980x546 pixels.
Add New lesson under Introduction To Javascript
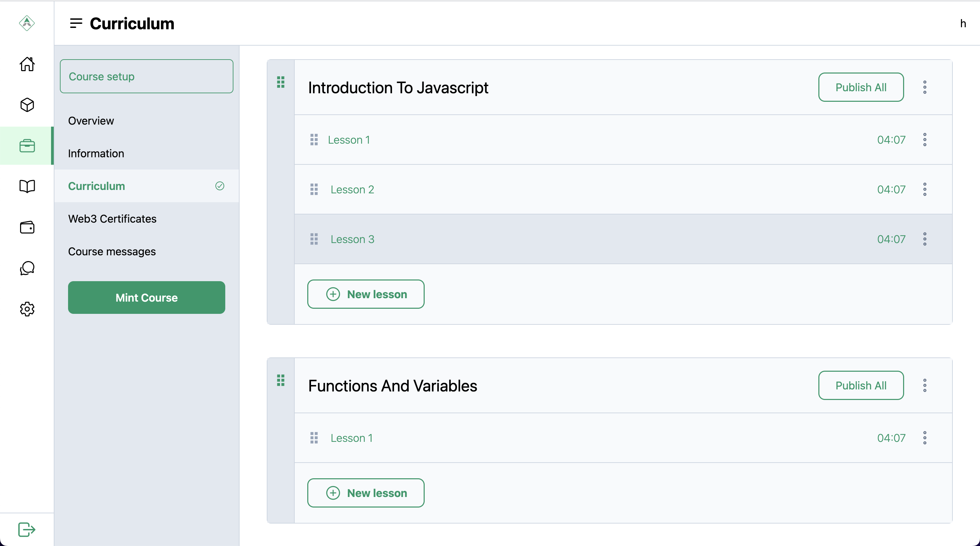pos(365,294)
